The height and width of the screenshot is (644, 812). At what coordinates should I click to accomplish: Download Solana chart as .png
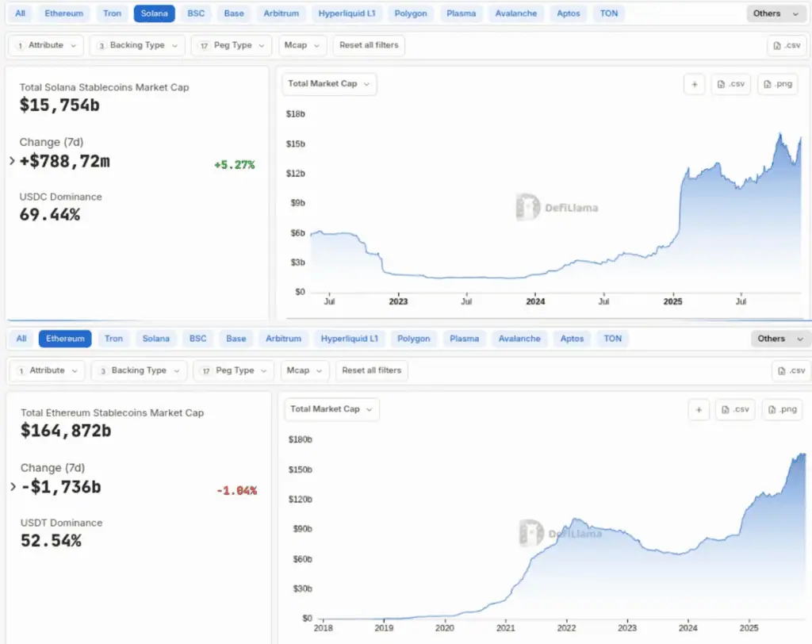(777, 84)
